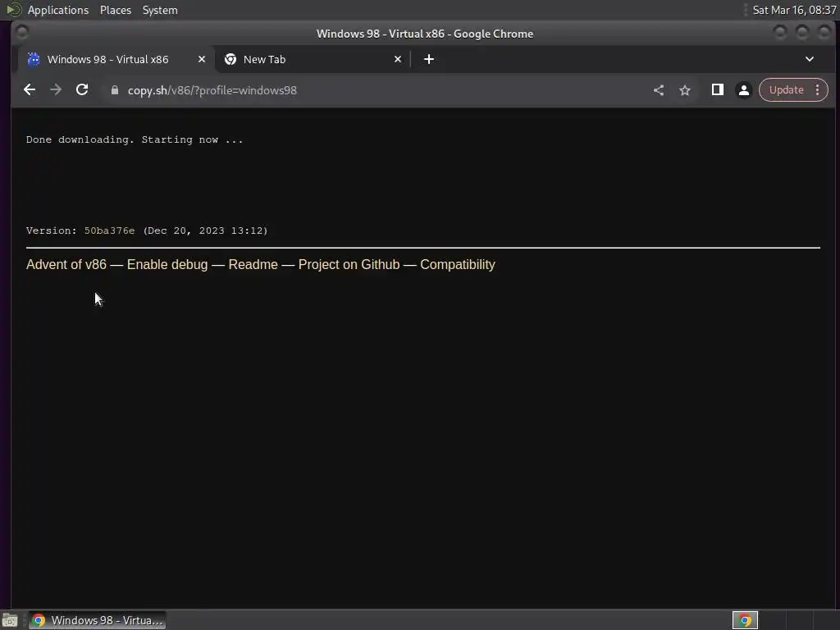
Task: Open the Chrome profile avatar menu
Action: pos(743,90)
